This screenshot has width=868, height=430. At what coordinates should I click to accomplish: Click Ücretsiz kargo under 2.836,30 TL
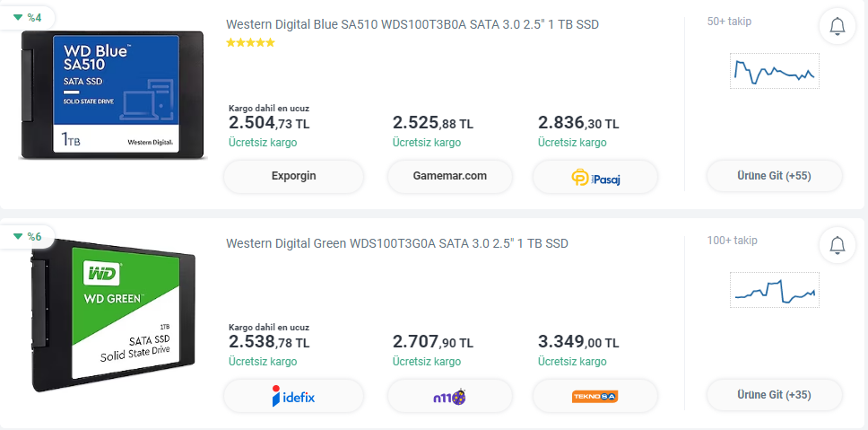pyautogui.click(x=572, y=143)
